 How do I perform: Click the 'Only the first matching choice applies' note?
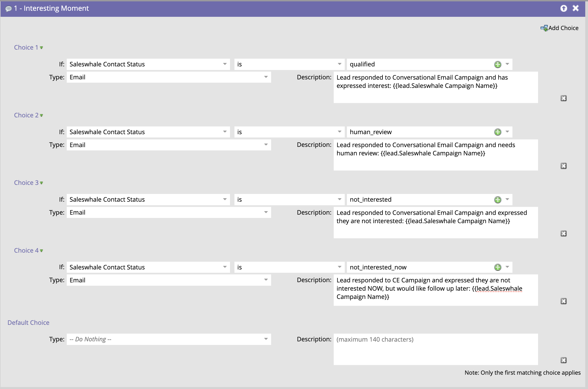coord(522,373)
